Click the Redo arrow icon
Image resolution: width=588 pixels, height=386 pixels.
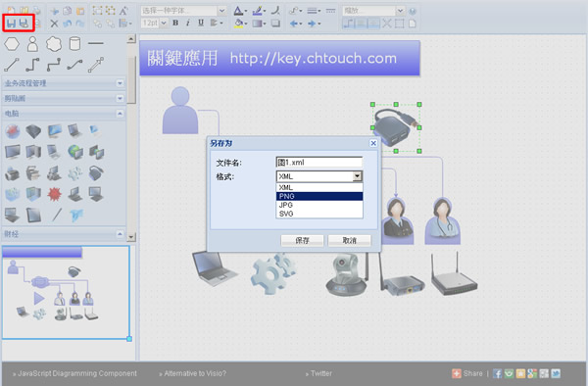(80, 24)
